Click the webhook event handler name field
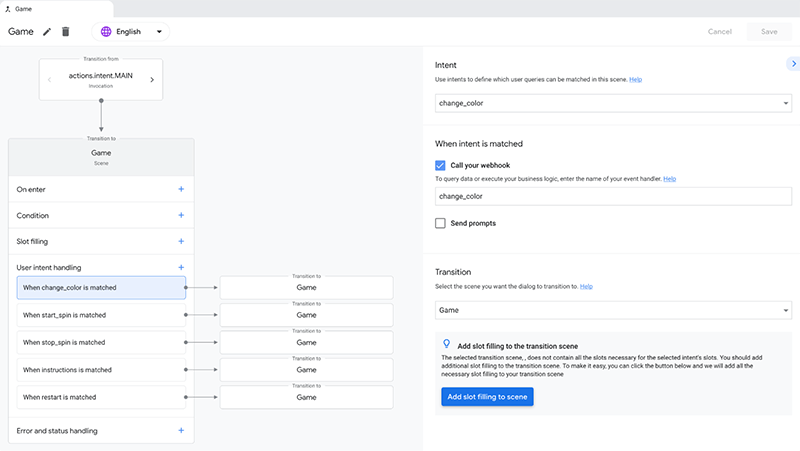Screen dimensions: 800x451 pyautogui.click(x=614, y=198)
